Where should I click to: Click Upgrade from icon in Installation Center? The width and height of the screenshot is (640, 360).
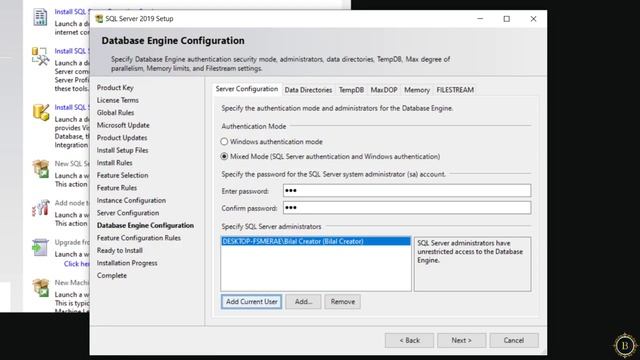click(40, 247)
